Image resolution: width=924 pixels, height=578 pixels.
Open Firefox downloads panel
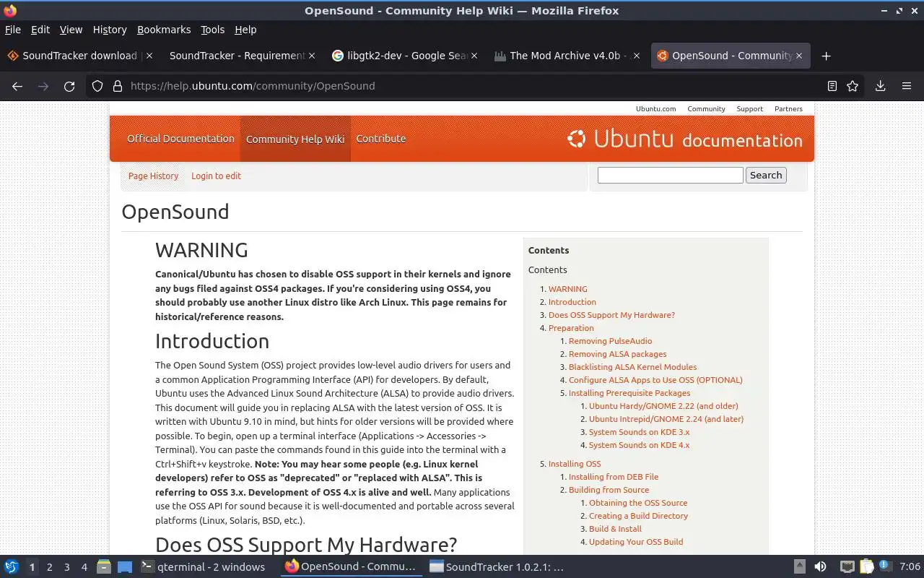point(880,86)
